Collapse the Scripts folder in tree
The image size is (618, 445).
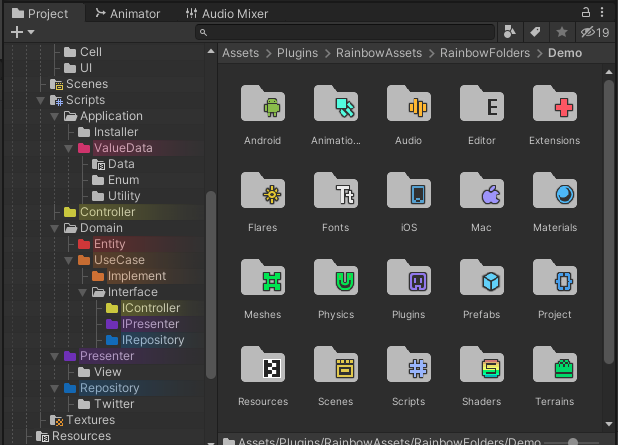(x=41, y=100)
